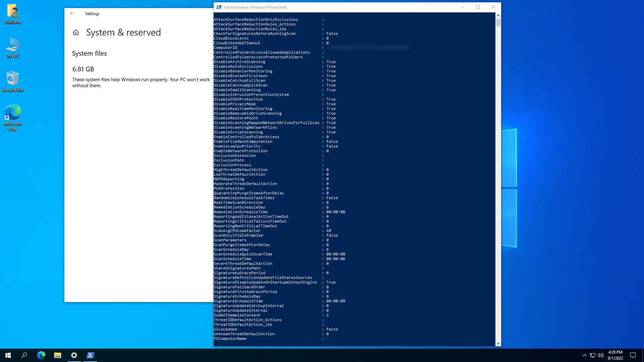Open the taskbar clock and calendar
Viewport: 644px width, 362px height.
tap(615, 355)
